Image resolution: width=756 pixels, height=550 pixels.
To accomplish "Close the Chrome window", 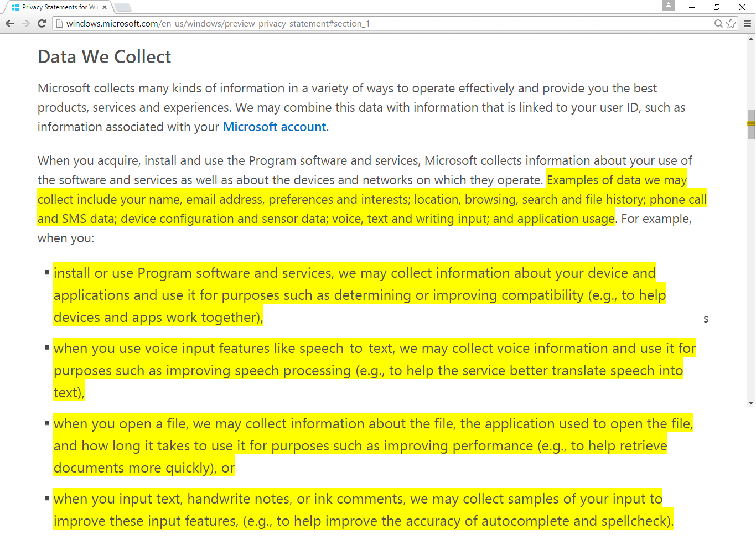I will 742,7.
